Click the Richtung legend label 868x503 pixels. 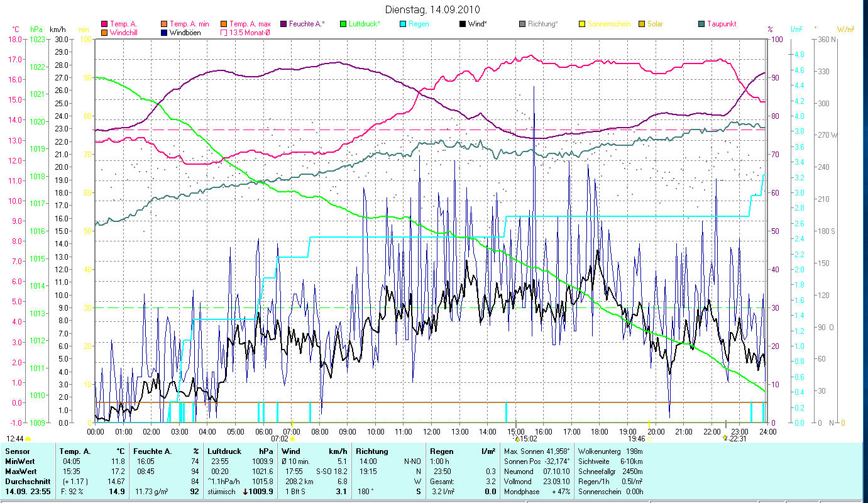click(542, 25)
